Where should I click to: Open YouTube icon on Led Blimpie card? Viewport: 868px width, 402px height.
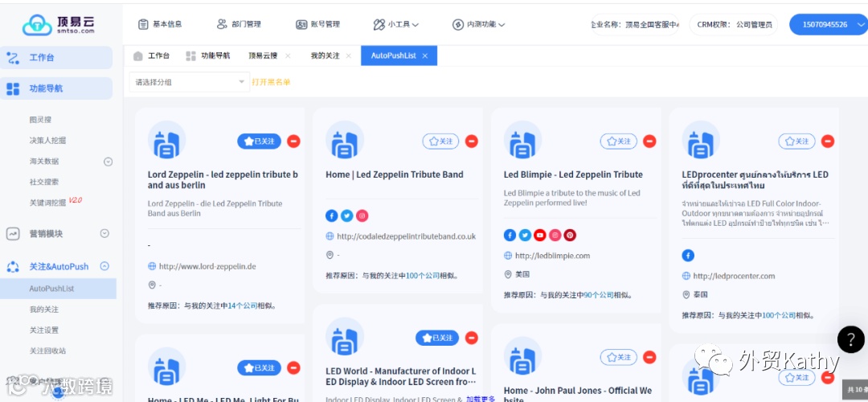tap(540, 235)
